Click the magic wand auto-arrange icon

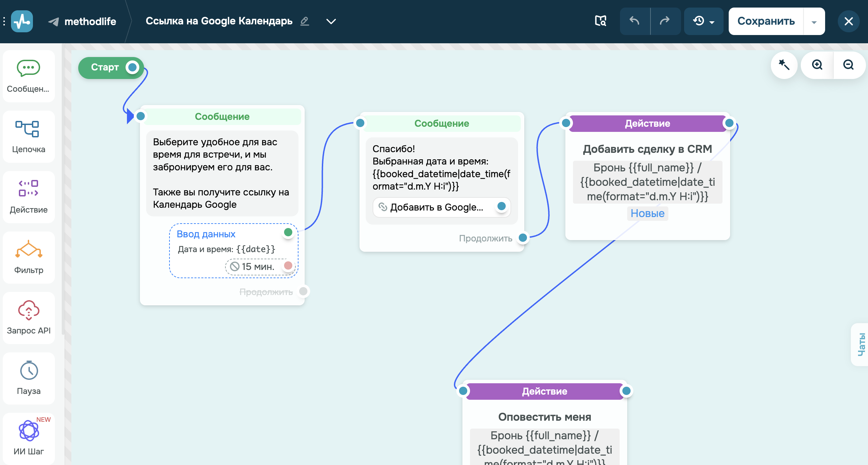[784, 65]
